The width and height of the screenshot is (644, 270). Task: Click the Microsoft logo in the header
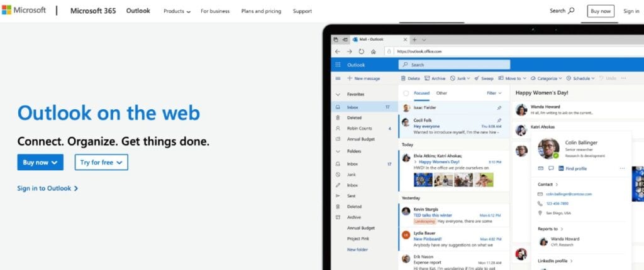23,10
